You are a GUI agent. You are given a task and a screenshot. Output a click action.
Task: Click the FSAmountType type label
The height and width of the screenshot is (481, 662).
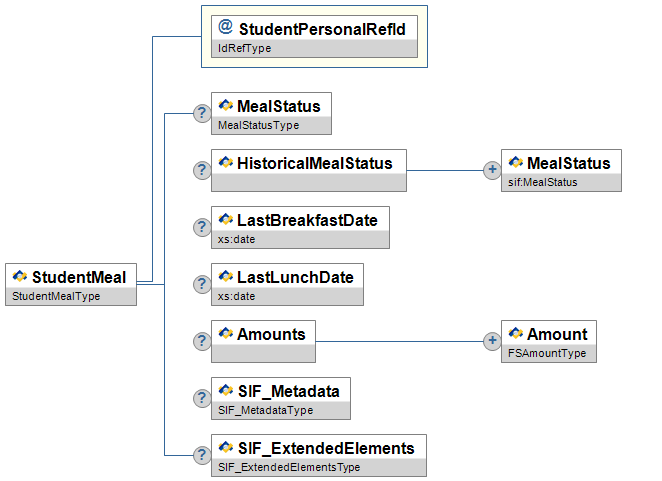[538, 353]
